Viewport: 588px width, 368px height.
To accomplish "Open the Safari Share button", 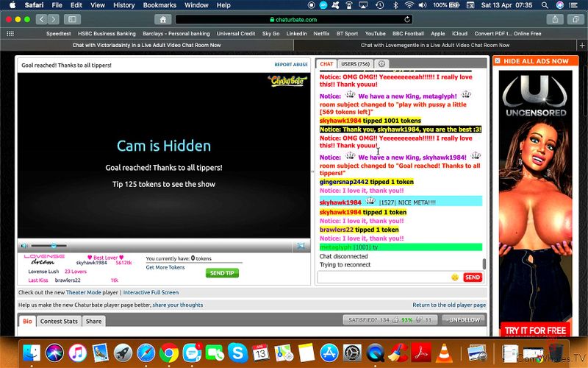I will [555, 19].
